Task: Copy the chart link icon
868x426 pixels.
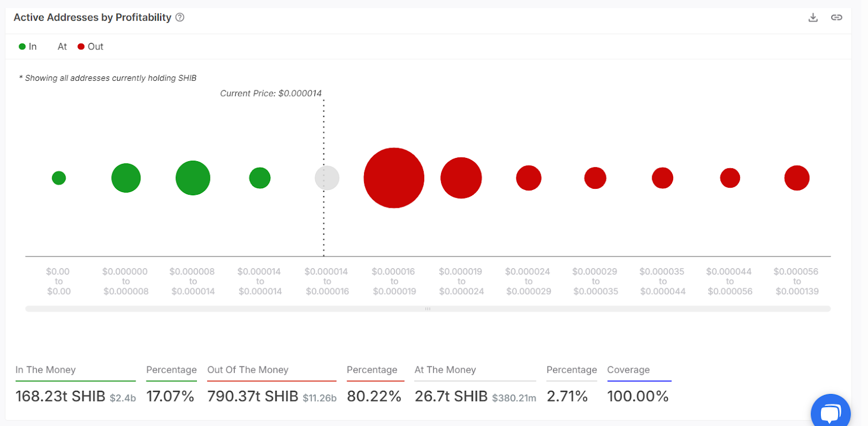Action: pyautogui.click(x=836, y=17)
